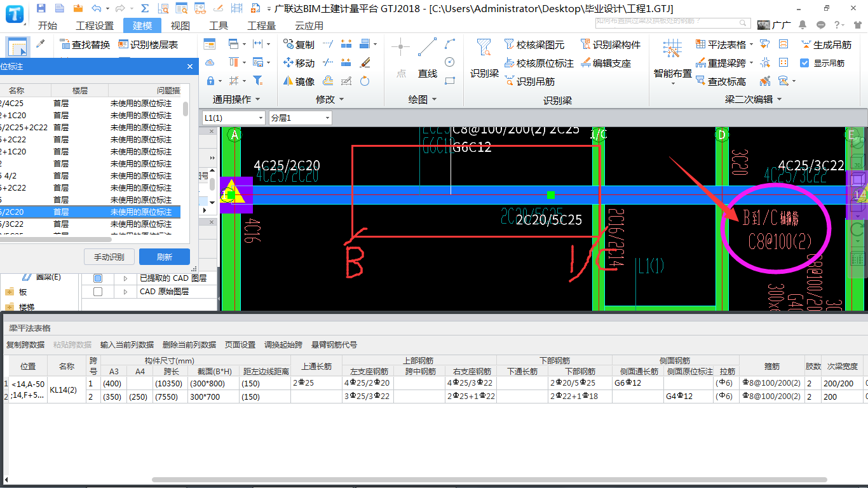This screenshot has width=868, height=488.
Task: Open the 平法表格 dropdown arrow
Action: (751, 44)
